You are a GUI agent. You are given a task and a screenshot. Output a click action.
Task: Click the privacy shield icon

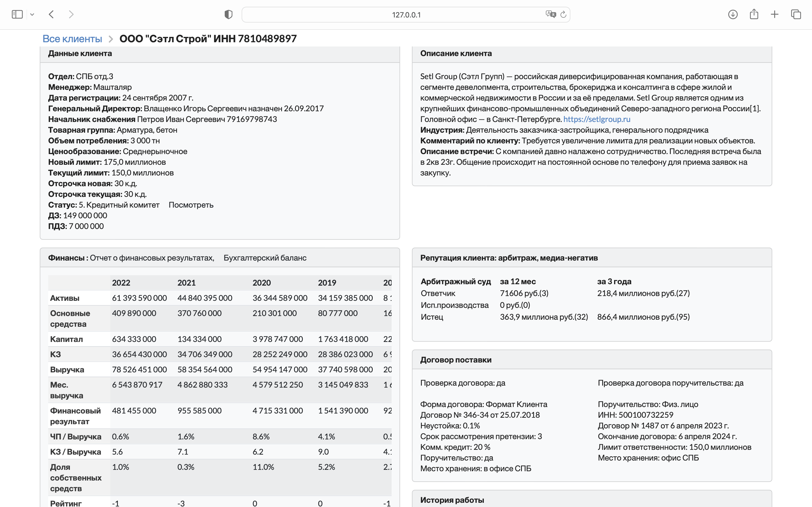(228, 14)
